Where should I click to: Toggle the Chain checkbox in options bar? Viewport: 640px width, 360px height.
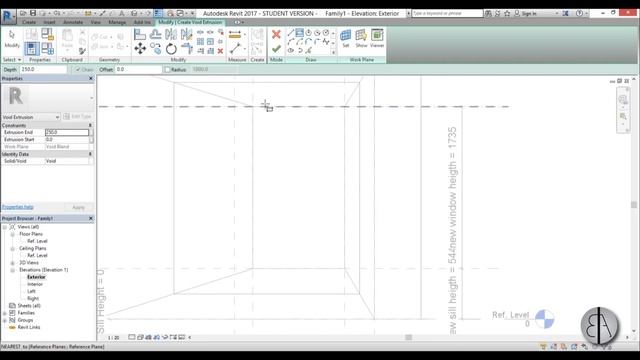coord(78,70)
